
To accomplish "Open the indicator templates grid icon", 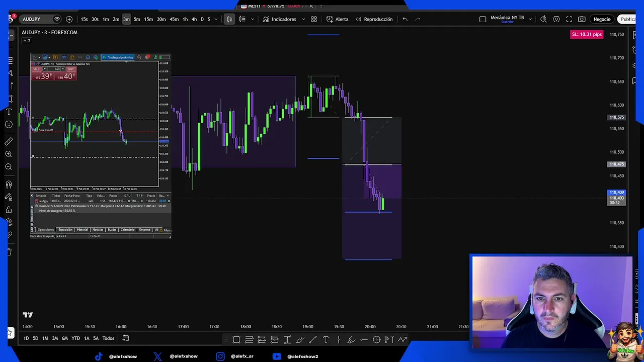I will [x=314, y=19].
